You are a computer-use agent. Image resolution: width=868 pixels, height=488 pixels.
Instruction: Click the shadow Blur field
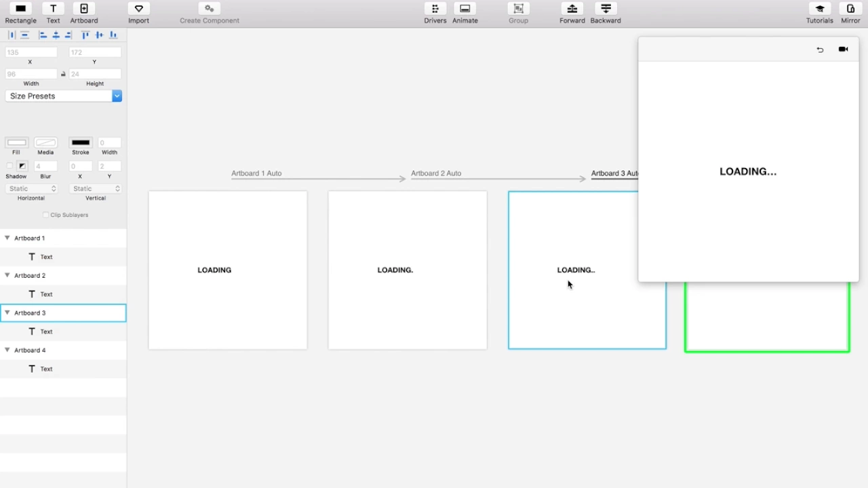45,166
